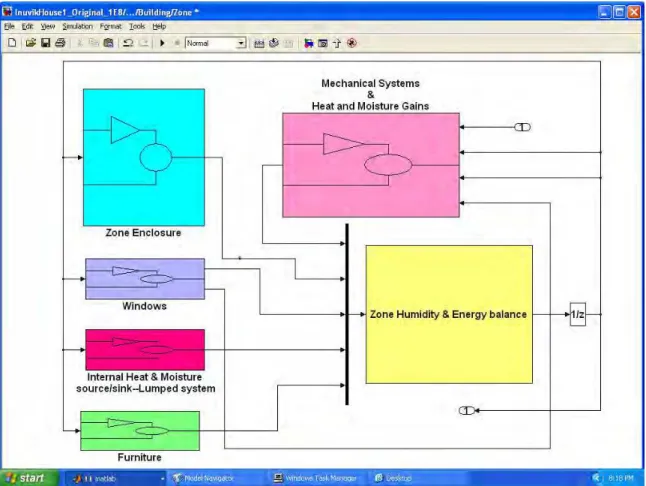Image resolution: width=646 pixels, height=486 pixels.
Task: Paste using the clipboard icon
Action: tap(108, 43)
